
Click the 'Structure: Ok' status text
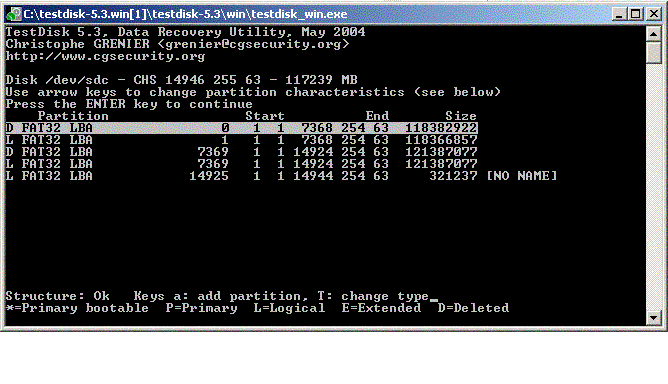[58, 296]
